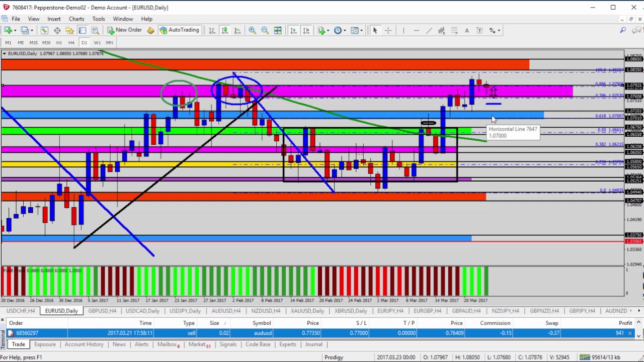Screen dimensions: 644x362
Task: Switch to W1 timeframe
Action: tap(97, 43)
